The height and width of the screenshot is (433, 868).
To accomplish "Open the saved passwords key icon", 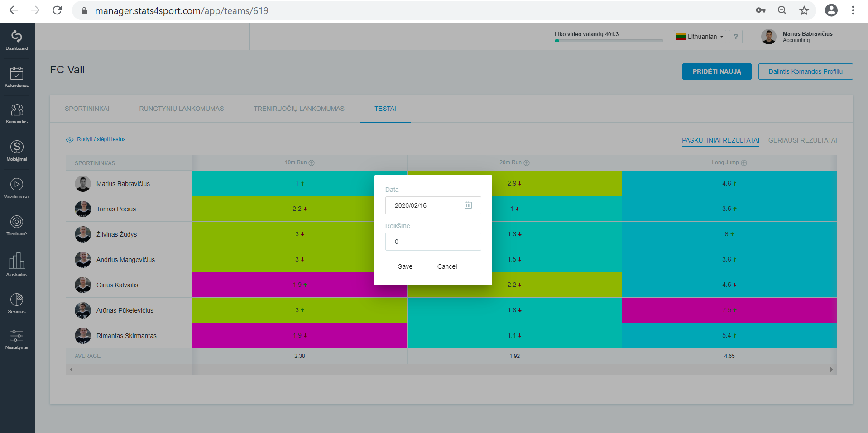I will [761, 10].
